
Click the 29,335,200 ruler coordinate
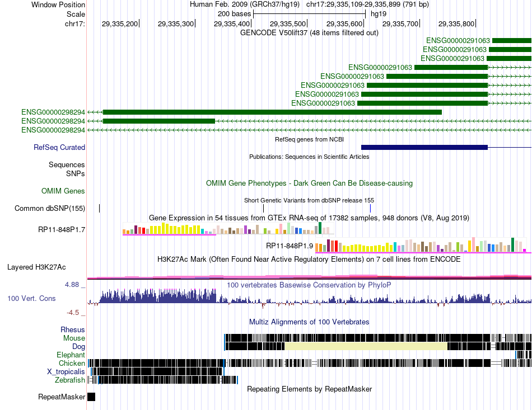[x=120, y=23]
